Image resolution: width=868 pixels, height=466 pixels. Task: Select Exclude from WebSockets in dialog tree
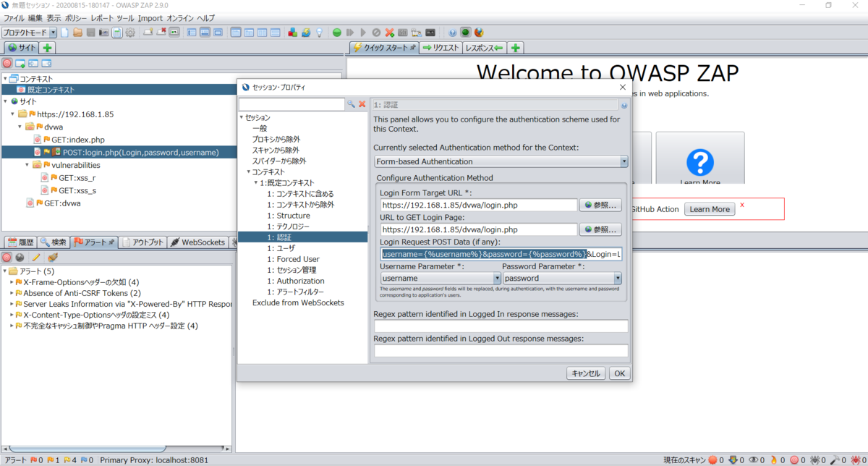pos(298,302)
